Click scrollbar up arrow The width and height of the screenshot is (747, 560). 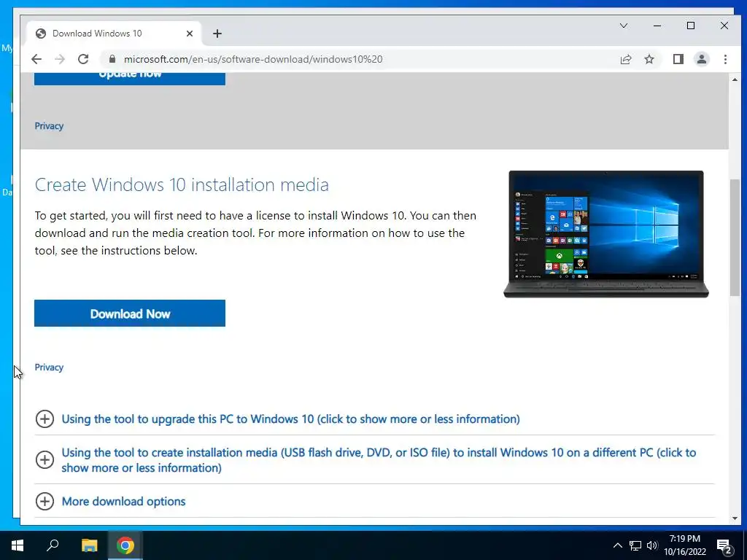pos(735,79)
